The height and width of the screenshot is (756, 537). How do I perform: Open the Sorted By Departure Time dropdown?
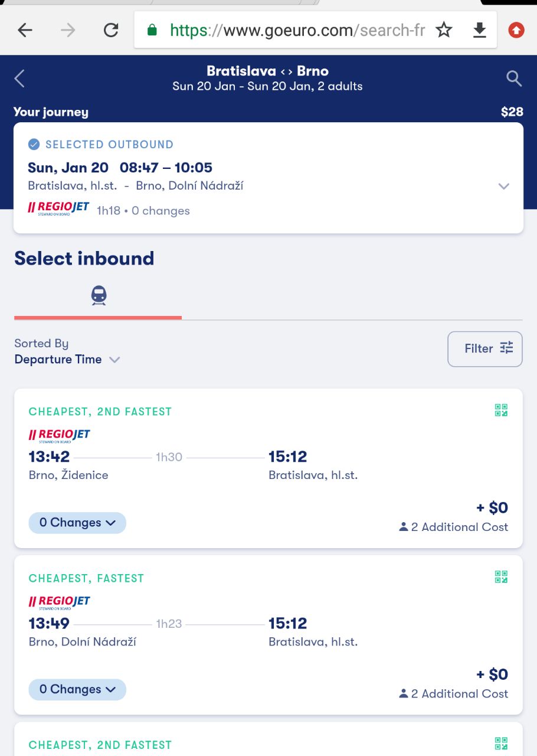pyautogui.click(x=67, y=351)
